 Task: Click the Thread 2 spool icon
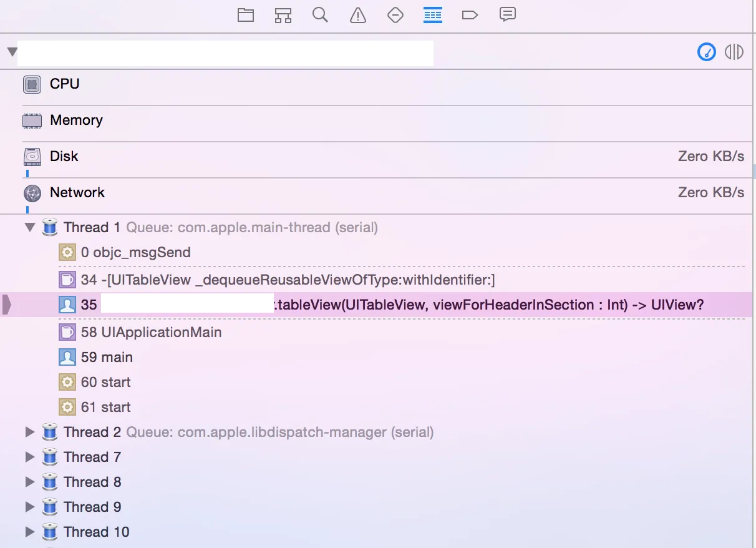pos(50,432)
